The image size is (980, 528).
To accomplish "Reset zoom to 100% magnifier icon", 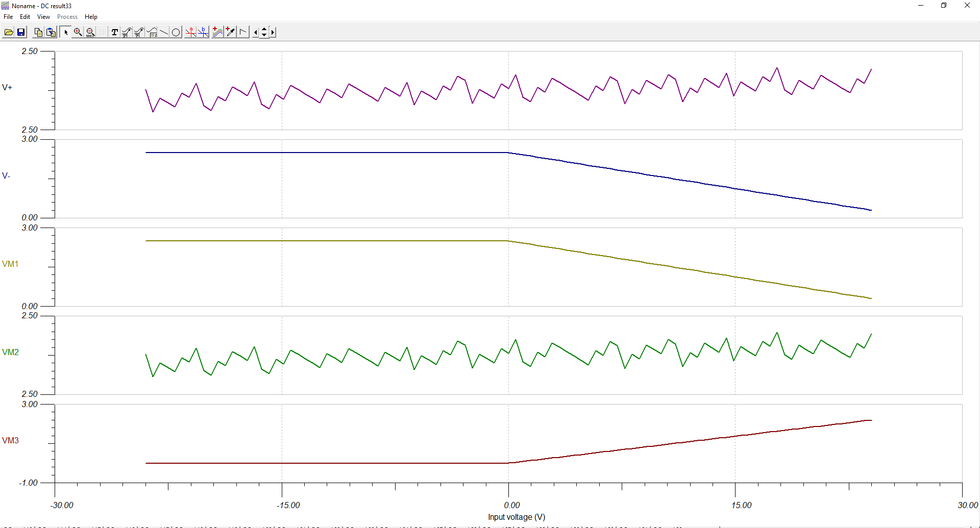I will click(x=90, y=32).
